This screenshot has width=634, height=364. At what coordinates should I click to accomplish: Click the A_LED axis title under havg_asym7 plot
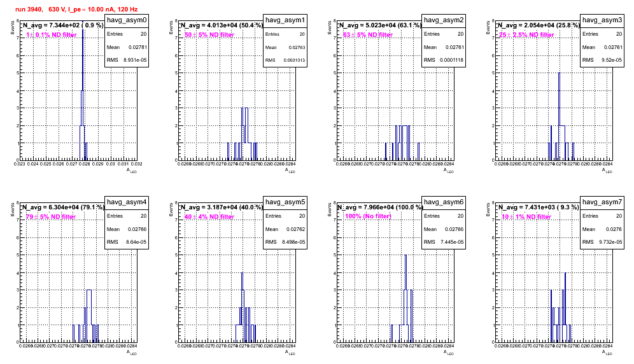coord(607,353)
